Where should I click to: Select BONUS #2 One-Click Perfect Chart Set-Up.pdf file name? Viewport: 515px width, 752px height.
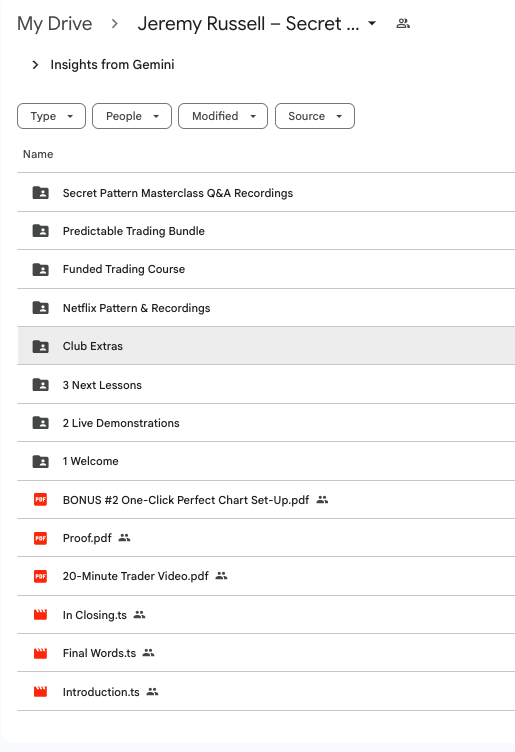(x=186, y=500)
